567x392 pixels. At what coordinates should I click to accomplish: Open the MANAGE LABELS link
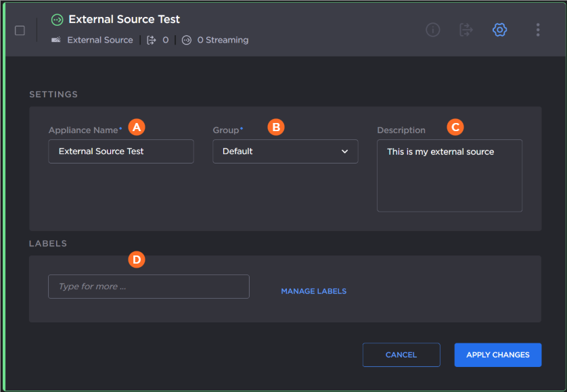(x=314, y=291)
